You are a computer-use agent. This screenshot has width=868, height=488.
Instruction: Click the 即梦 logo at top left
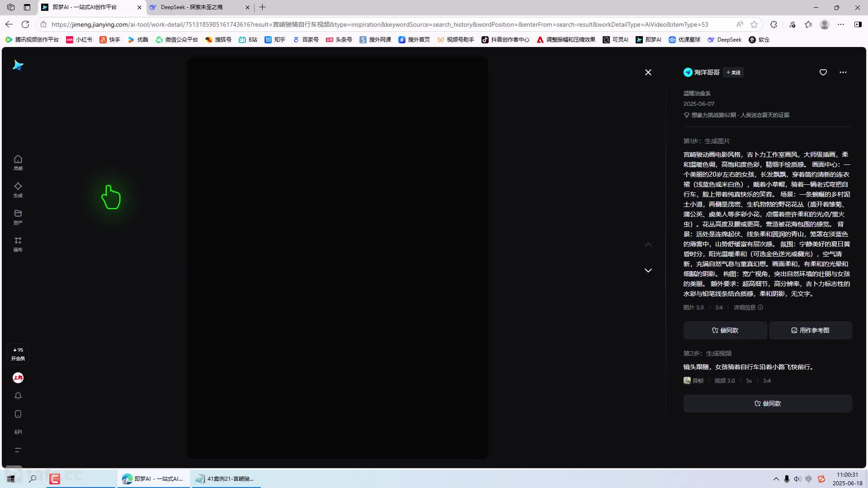[18, 66]
